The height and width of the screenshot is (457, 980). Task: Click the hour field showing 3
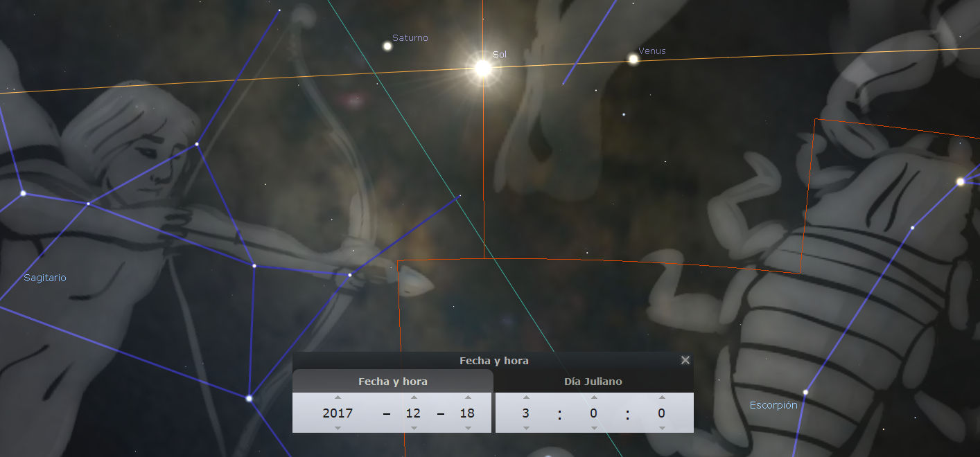pyautogui.click(x=526, y=413)
